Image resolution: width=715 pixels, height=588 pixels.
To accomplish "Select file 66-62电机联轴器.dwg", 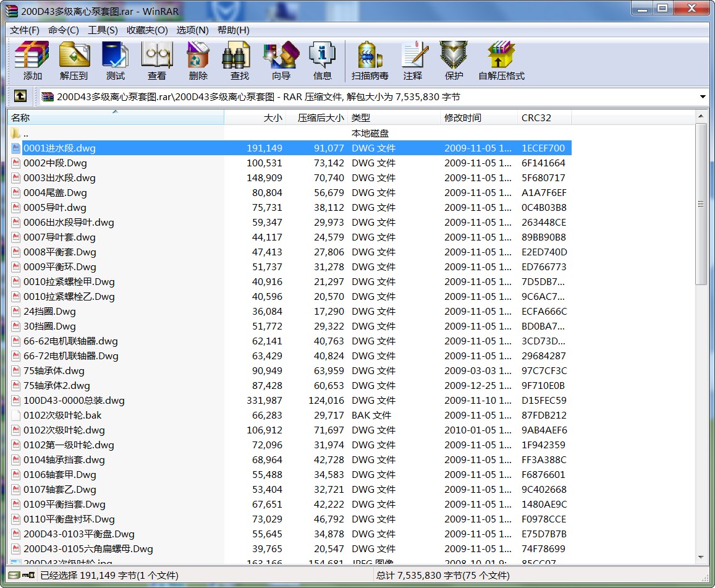I will tap(290, 341).
